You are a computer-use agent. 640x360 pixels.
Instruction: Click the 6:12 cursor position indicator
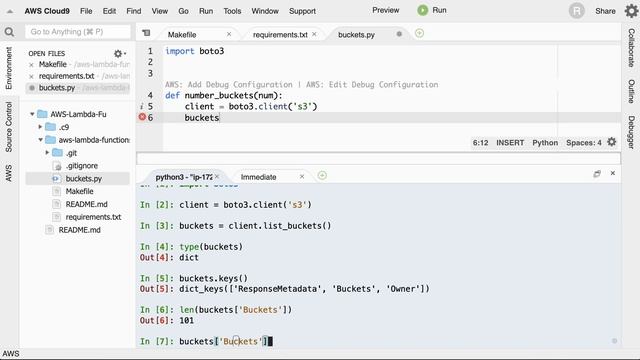coord(480,142)
